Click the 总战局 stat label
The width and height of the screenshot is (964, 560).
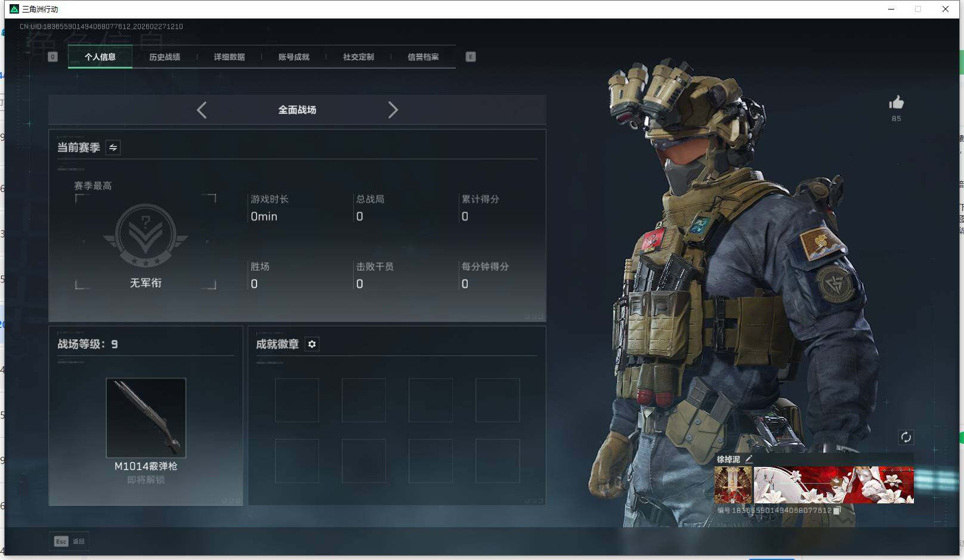[x=370, y=199]
